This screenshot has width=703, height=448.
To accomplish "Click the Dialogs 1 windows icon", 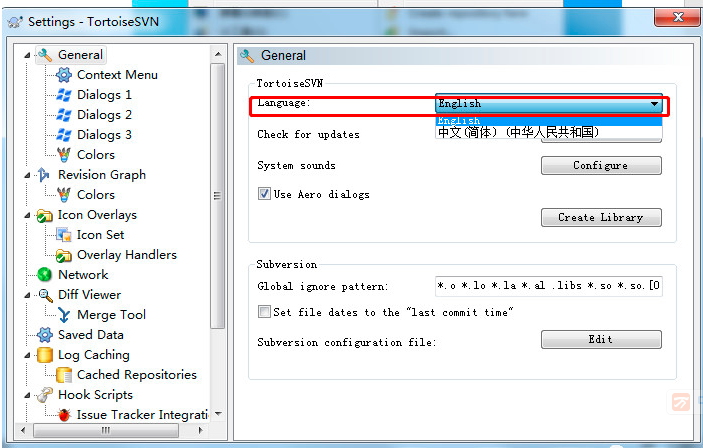I will pyautogui.click(x=64, y=95).
